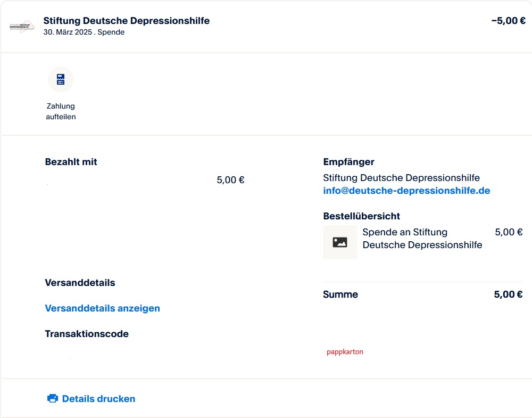This screenshot has width=532, height=418.
Task: Select the Details drucken text link
Action: point(98,398)
